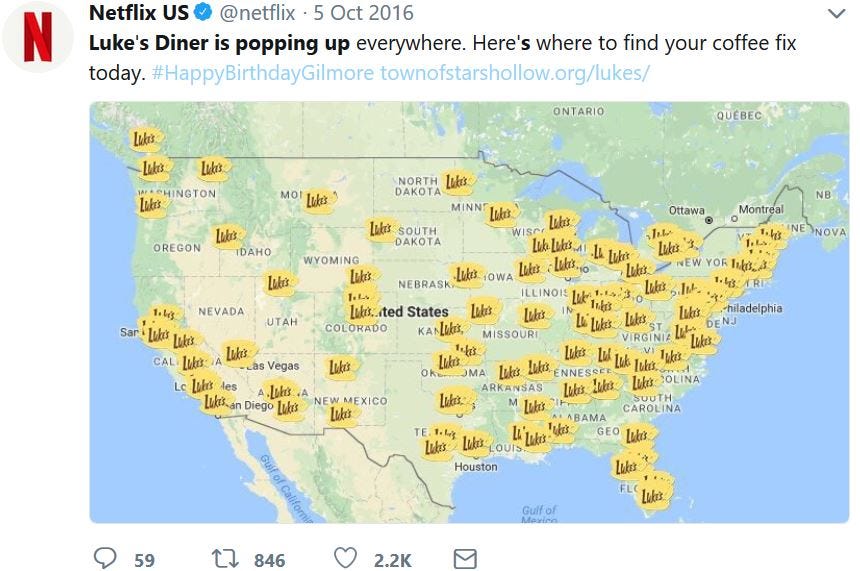The width and height of the screenshot is (860, 571).
Task: Click the southernmost Florida Luke's marker
Action: [x=654, y=496]
